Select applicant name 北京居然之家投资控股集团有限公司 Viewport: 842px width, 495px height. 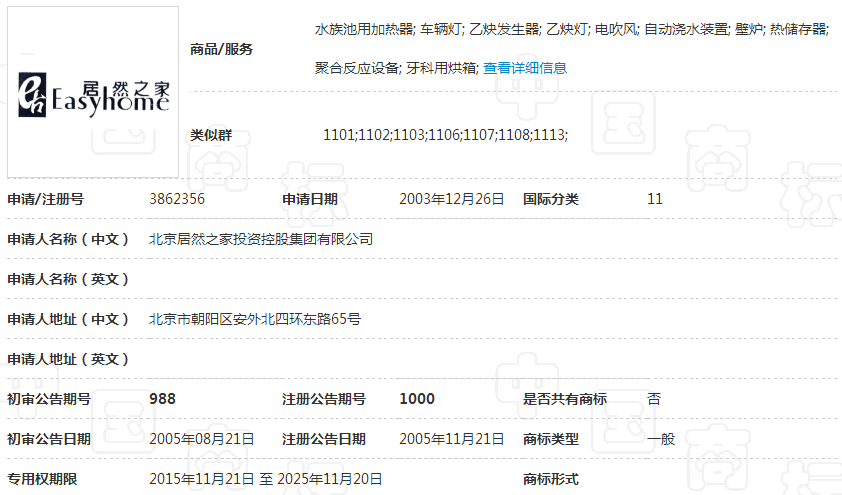coord(260,239)
